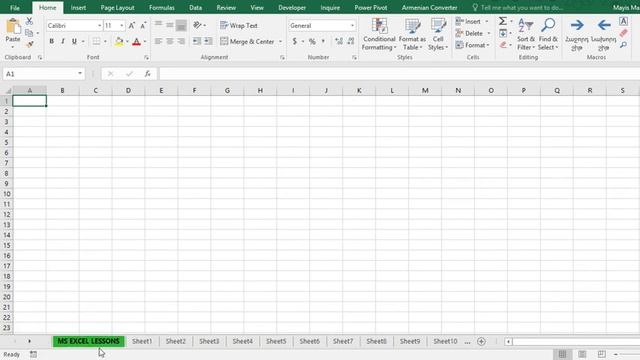
Task: Open the General number format dropdown
Action: click(x=352, y=25)
